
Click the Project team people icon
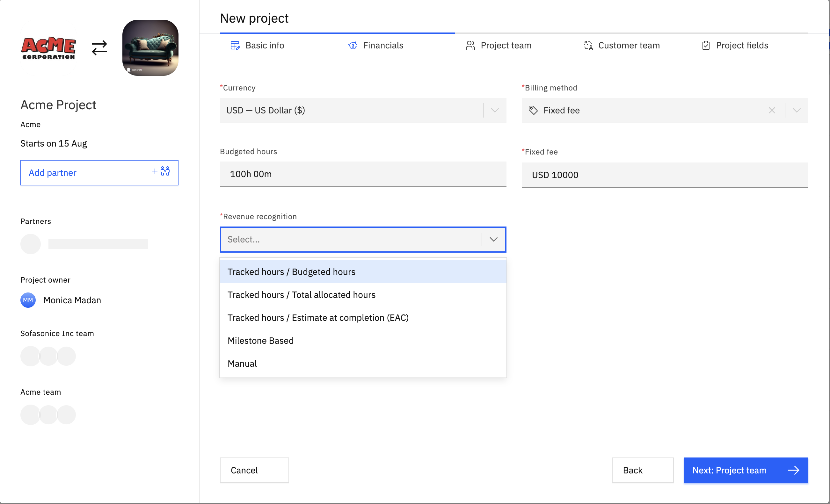[470, 46]
